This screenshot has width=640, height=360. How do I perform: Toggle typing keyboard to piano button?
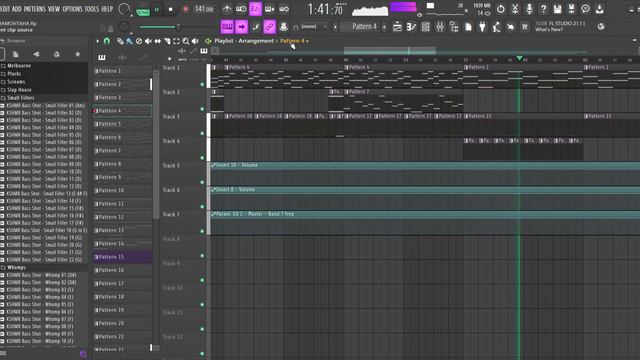pos(227,27)
